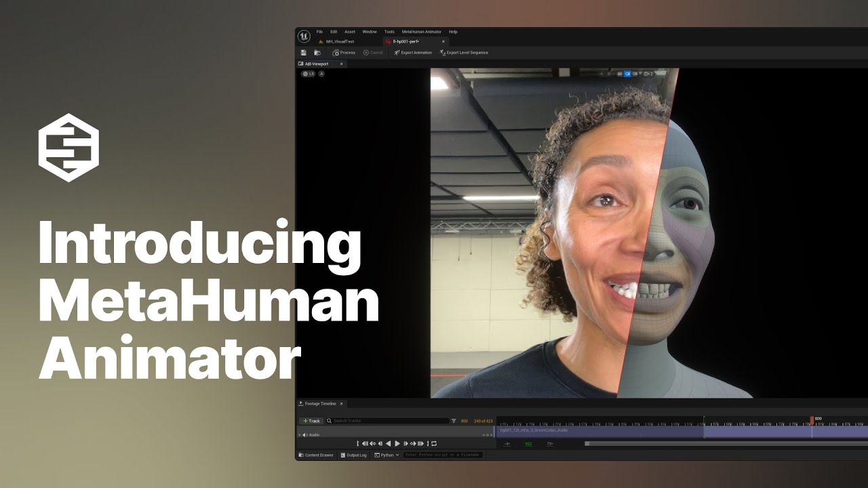This screenshot has width=868, height=488.
Task: Click the timeline horizontal scrollbar
Action: pyautogui.click(x=726, y=444)
